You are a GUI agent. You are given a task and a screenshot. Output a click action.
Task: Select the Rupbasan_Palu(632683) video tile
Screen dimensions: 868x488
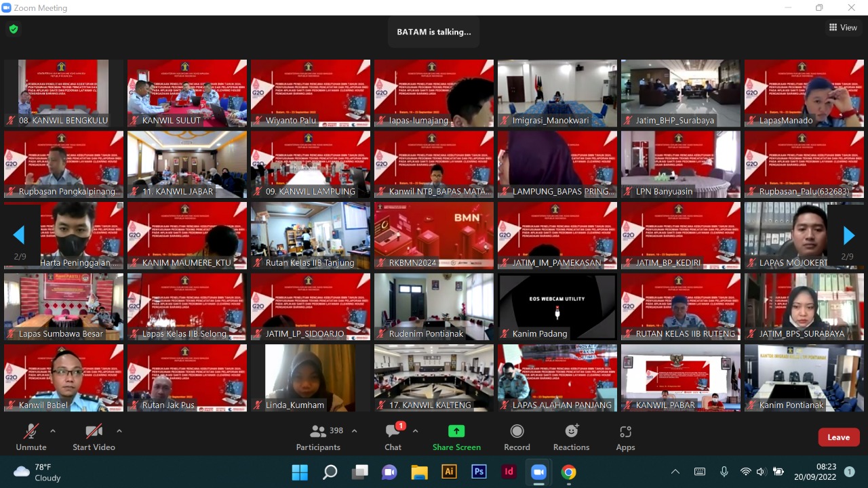(x=804, y=164)
